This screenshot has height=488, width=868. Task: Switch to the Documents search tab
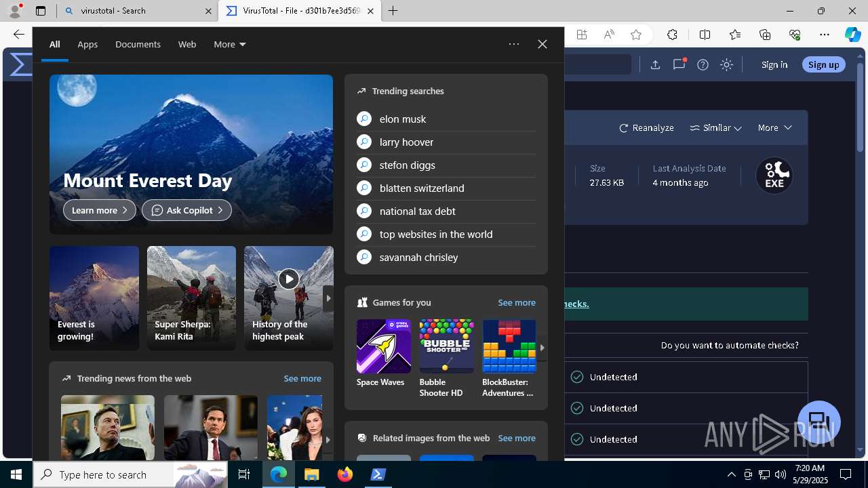point(138,44)
